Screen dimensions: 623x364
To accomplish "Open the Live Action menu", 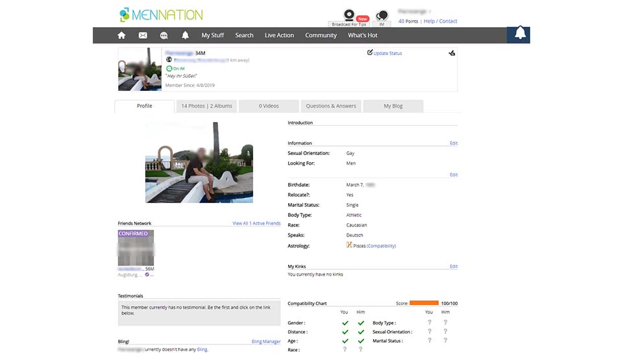I will coord(279,35).
